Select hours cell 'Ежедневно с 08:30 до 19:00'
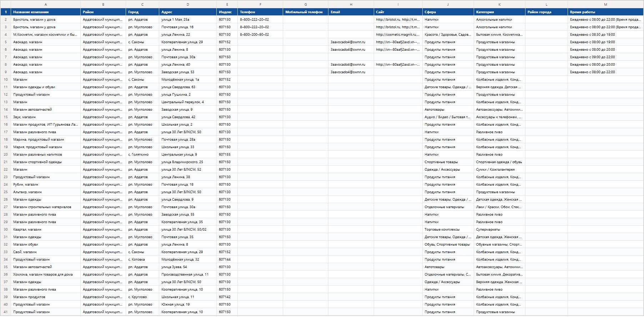This screenshot has width=644, height=322. click(x=605, y=35)
